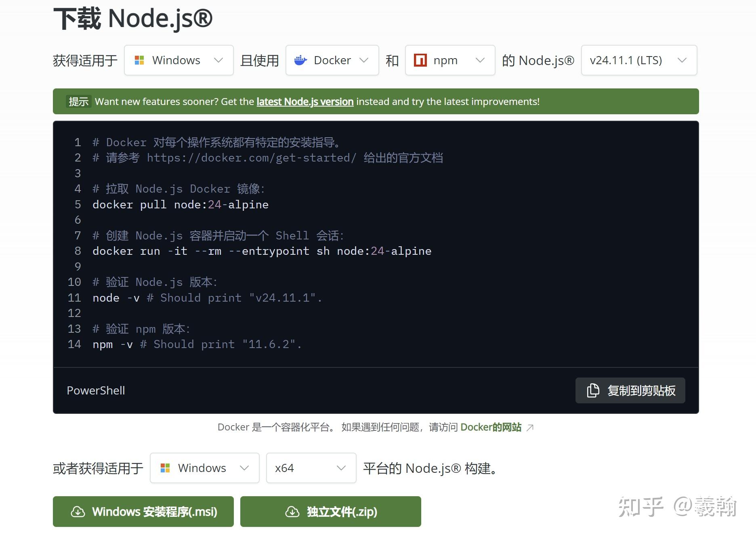
Task: Expand the Node.js version dropdown v24.11.1 (LTS)
Action: click(638, 60)
